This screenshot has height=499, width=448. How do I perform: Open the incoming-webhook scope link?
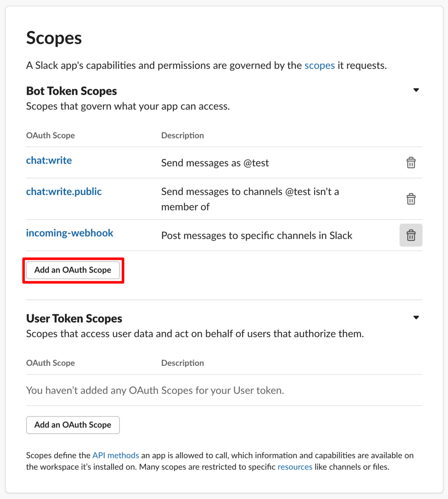(69, 233)
